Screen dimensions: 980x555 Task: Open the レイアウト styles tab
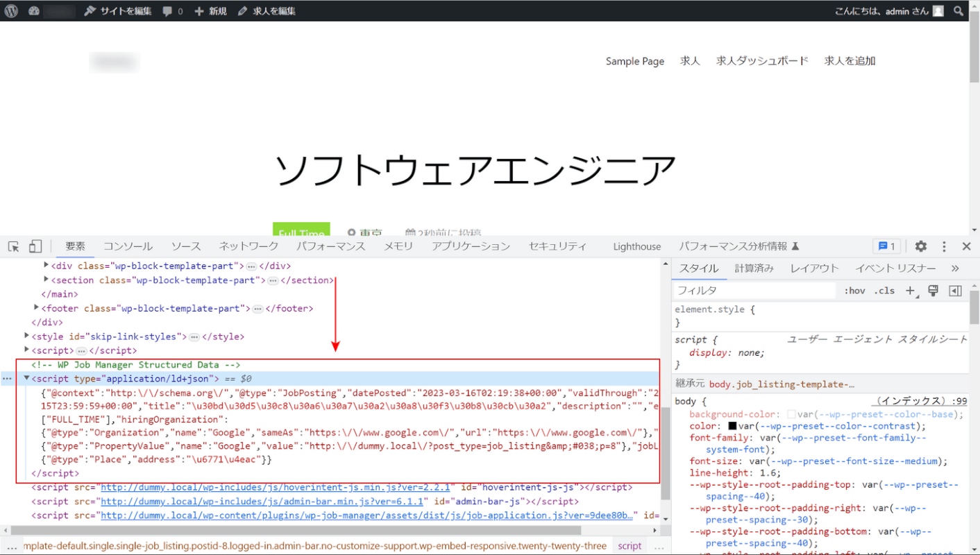coord(815,268)
